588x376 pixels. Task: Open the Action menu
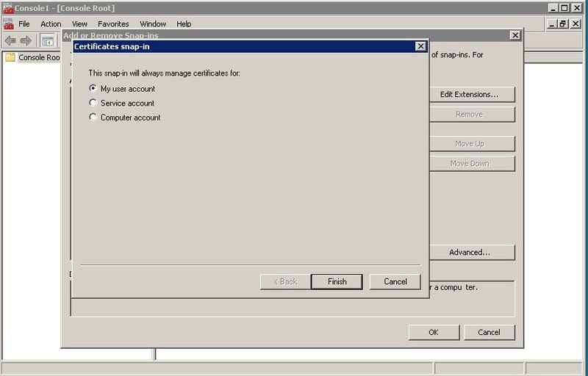pyautogui.click(x=51, y=23)
